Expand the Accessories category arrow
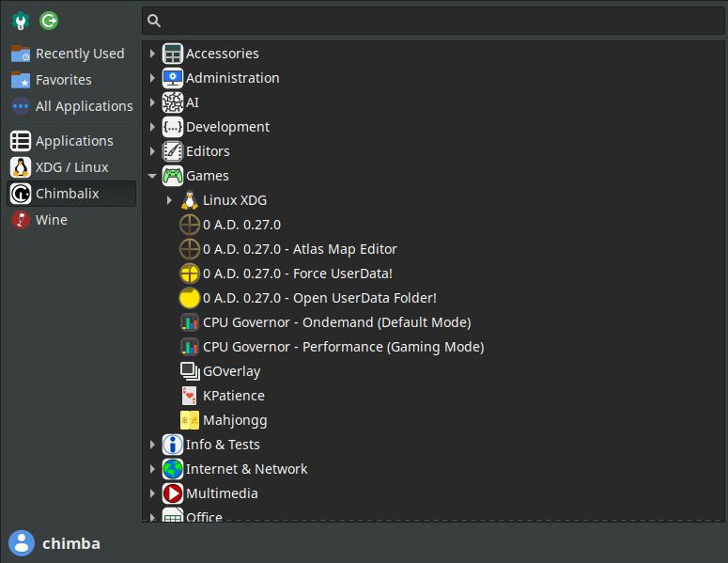The width and height of the screenshot is (728, 563). (x=152, y=54)
